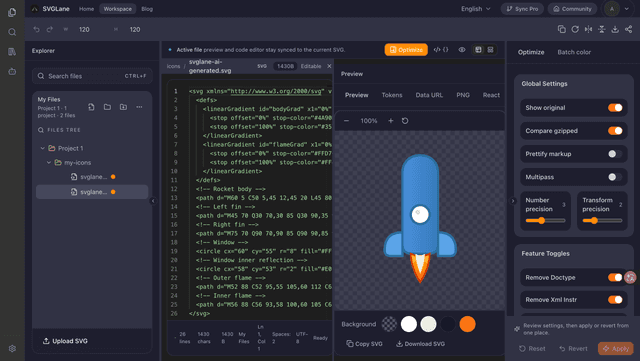Click the orange Optimize button
Image resolution: width=640 pixels, height=361 pixels.
pos(406,49)
